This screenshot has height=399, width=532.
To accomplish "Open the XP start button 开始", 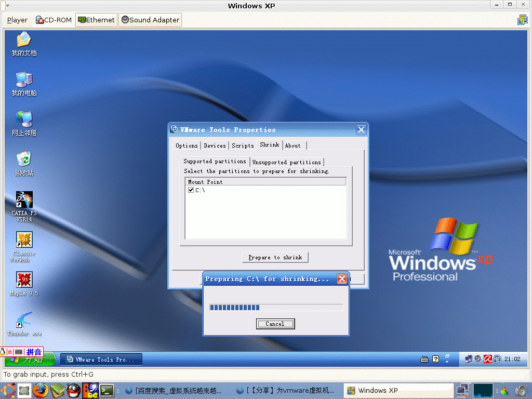I will tap(30, 360).
